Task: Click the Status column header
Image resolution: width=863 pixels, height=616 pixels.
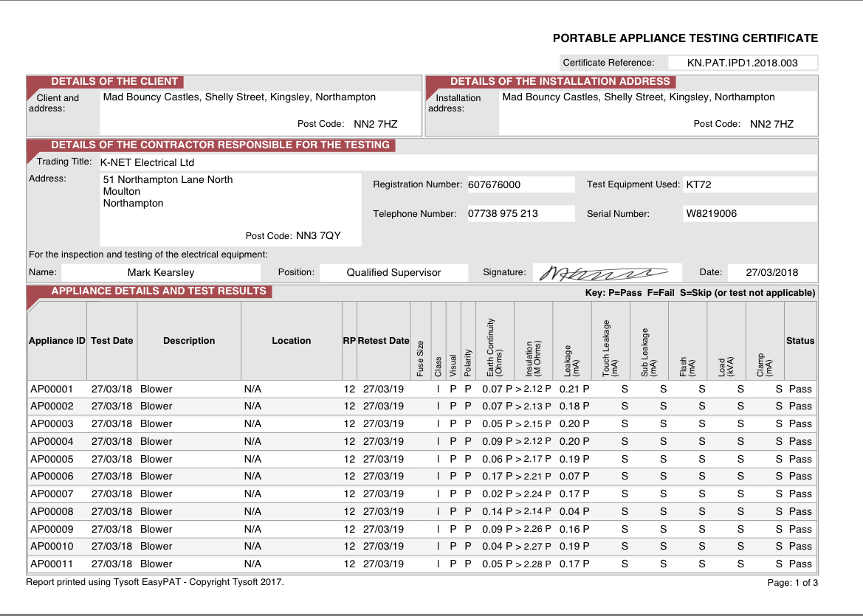Action: pos(800,341)
